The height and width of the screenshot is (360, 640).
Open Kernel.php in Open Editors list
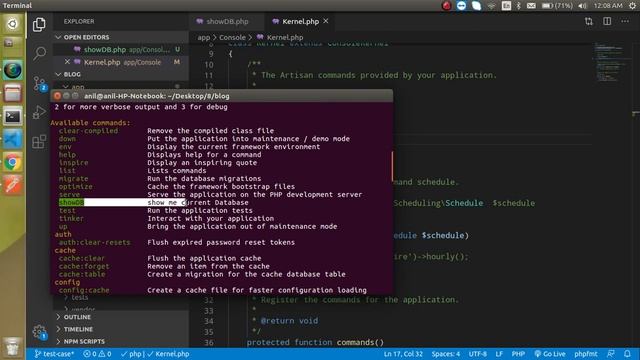point(121,62)
